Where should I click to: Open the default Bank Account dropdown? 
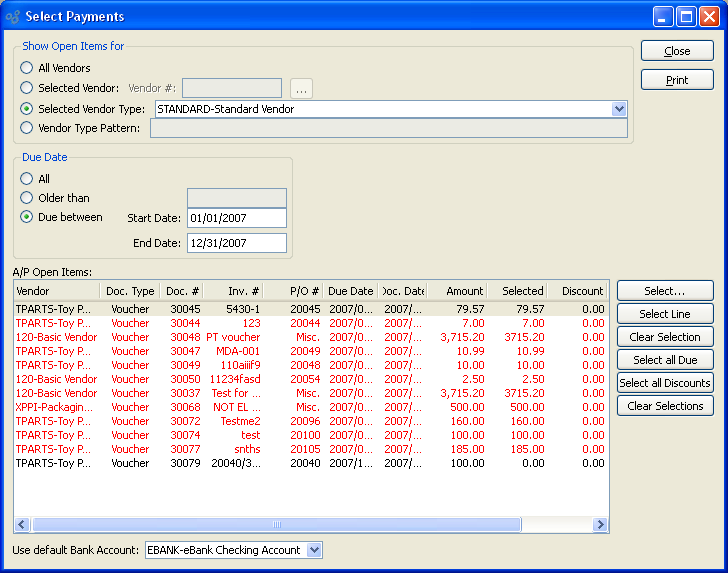(x=314, y=550)
